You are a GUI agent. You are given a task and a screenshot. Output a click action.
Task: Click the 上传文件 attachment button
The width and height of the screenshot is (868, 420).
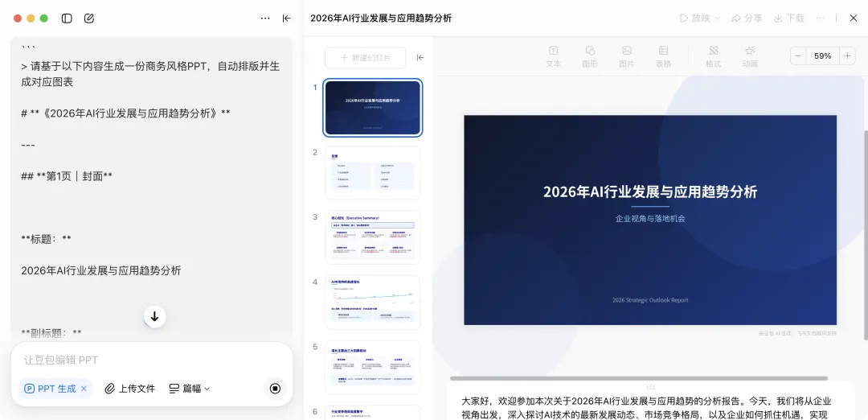[131, 389]
